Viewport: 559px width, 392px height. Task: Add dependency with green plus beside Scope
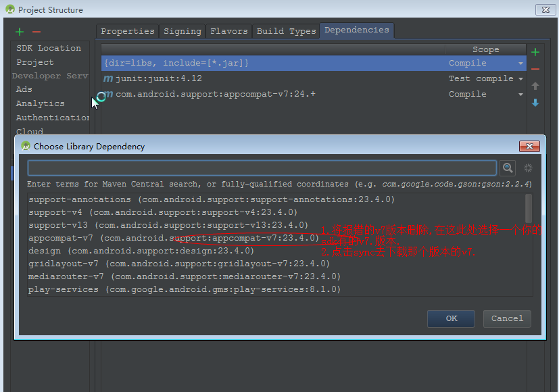pyautogui.click(x=535, y=53)
